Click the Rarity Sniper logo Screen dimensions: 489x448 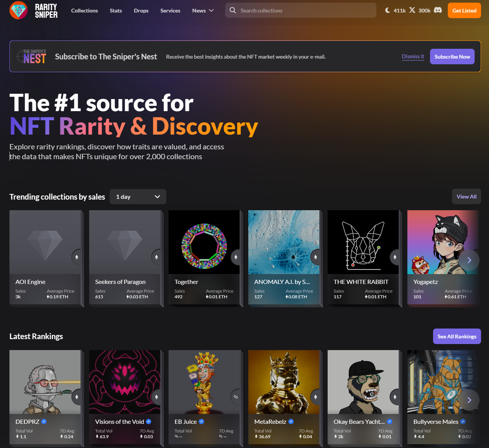34,11
